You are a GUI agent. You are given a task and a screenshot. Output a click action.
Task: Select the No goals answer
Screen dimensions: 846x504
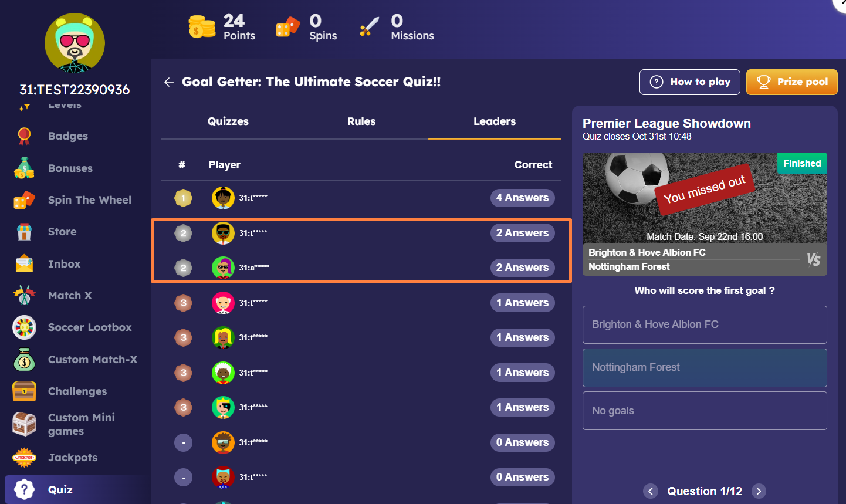(x=705, y=411)
